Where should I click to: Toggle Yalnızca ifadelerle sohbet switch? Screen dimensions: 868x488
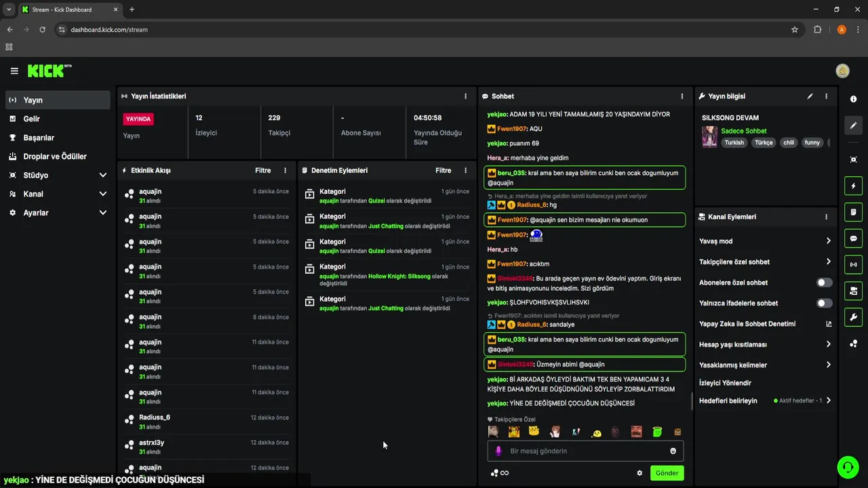[824, 303]
